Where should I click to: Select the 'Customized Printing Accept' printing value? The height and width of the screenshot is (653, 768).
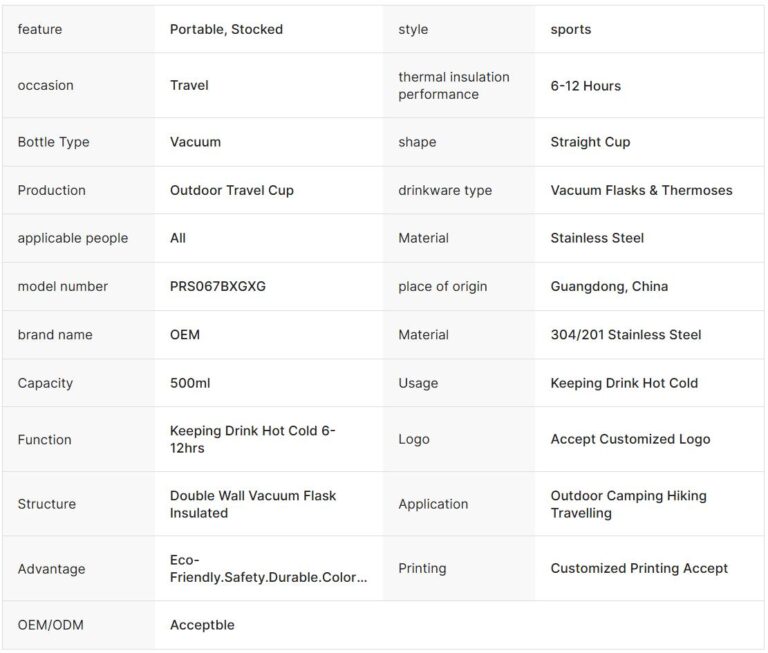tap(639, 568)
